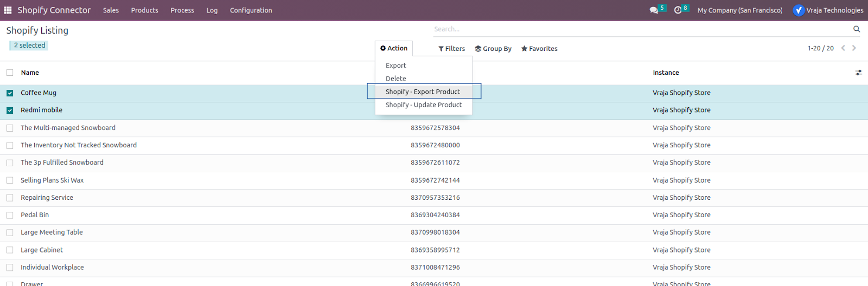Open the Selling Plans Ski Wax record

point(52,180)
